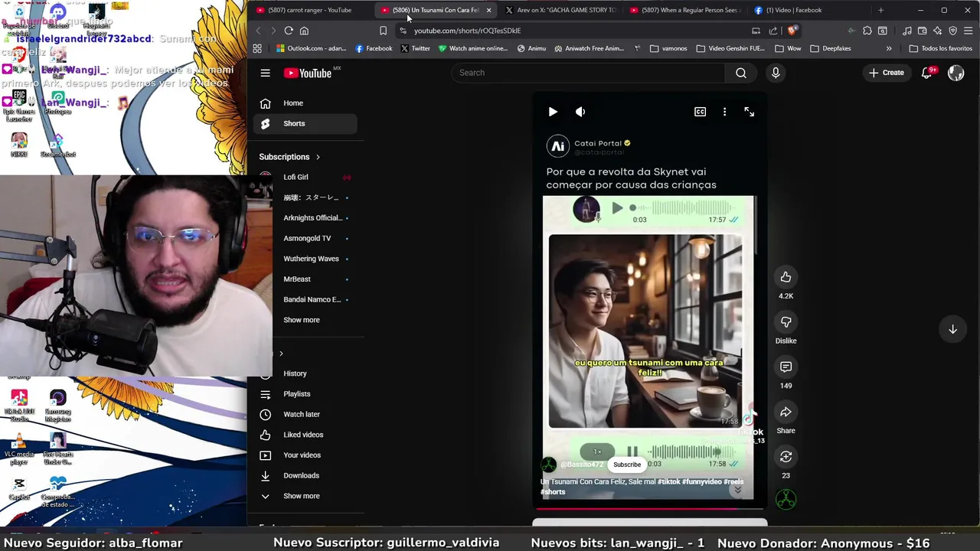This screenshot has height=551, width=980.
Task: Click the search magnifier button
Action: pos(741,73)
